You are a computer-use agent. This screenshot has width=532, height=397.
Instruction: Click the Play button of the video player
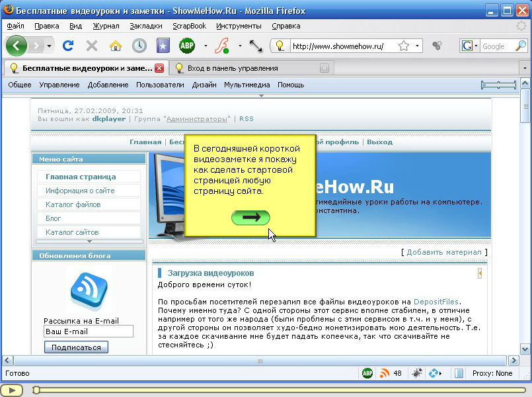(11, 390)
